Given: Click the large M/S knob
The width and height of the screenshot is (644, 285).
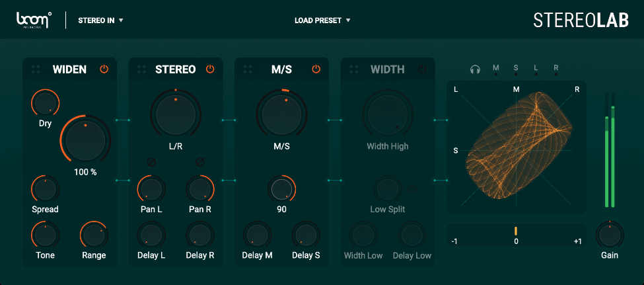Looking at the screenshot, I should pos(282,115).
